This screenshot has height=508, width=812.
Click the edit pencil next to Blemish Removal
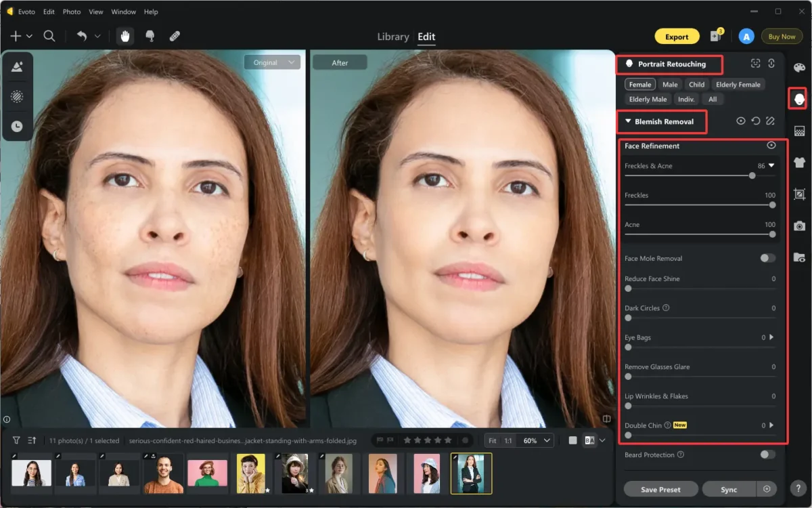pyautogui.click(x=771, y=121)
